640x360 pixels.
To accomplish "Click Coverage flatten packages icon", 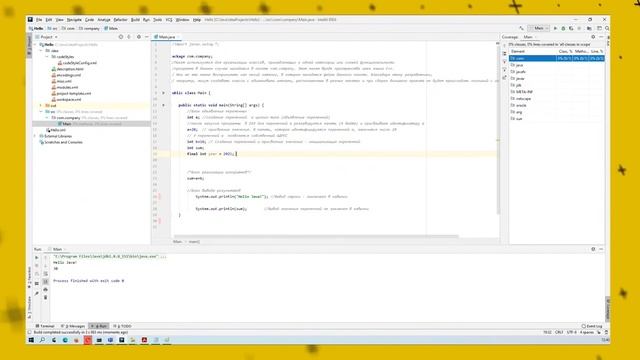I will pyautogui.click(x=504, y=53).
